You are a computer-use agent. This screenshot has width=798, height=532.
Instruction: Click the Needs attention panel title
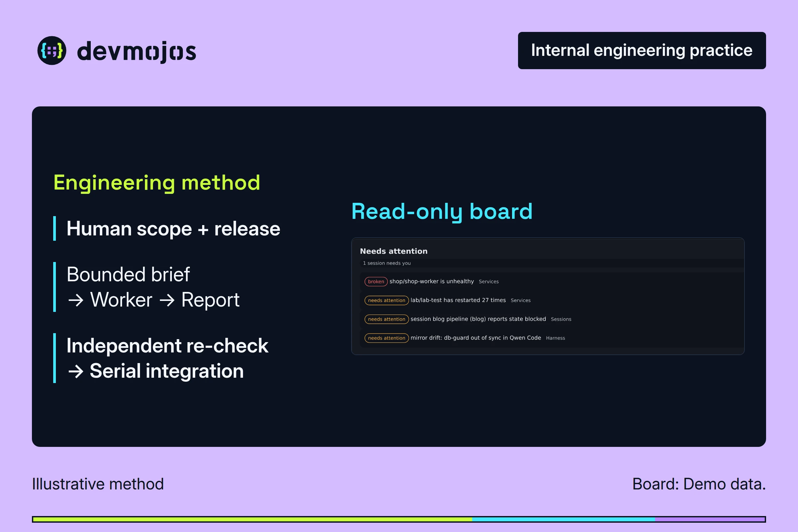[394, 251]
